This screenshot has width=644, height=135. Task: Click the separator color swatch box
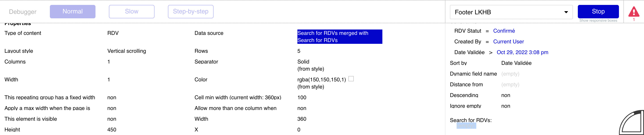[351, 79]
